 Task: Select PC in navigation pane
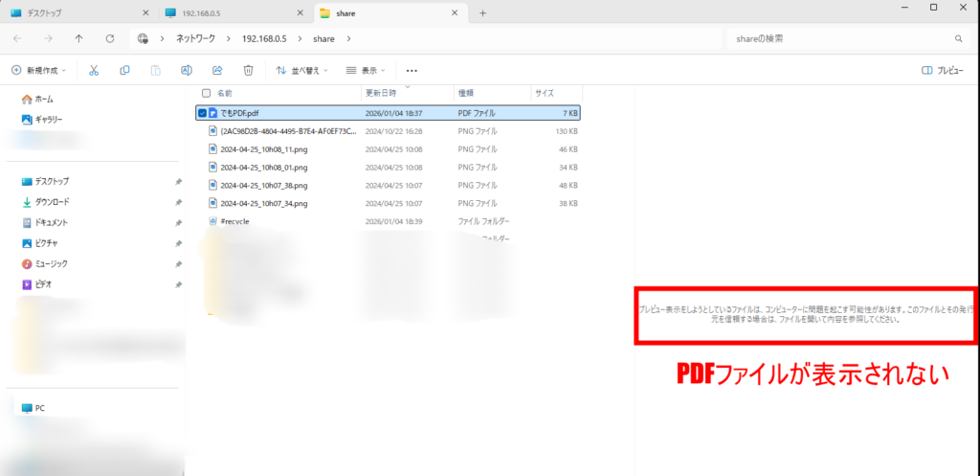pyautogui.click(x=33, y=408)
